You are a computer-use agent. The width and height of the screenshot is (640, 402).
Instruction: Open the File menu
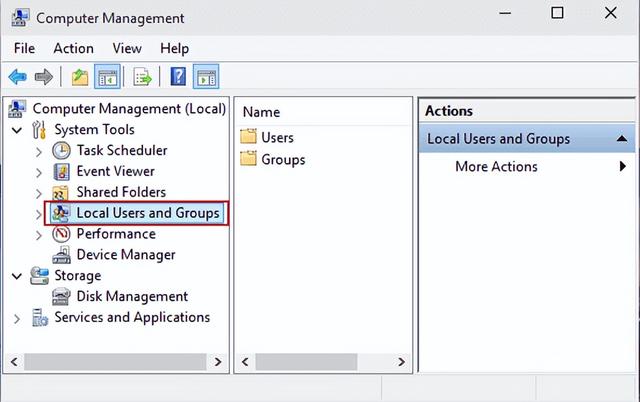[x=24, y=49]
